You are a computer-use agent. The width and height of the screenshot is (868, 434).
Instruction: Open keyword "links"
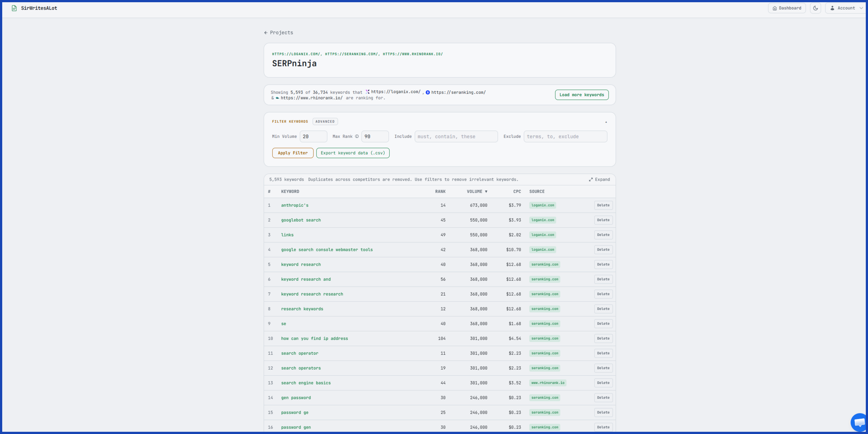(x=287, y=235)
